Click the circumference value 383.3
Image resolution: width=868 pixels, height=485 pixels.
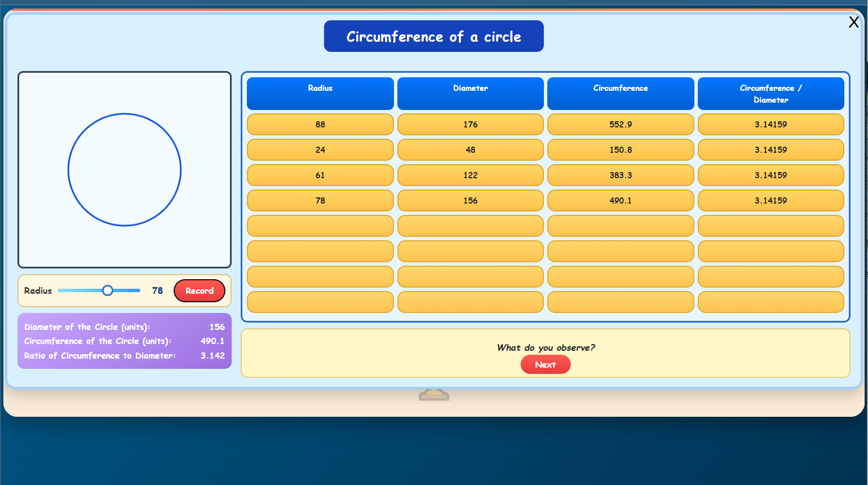(621, 175)
